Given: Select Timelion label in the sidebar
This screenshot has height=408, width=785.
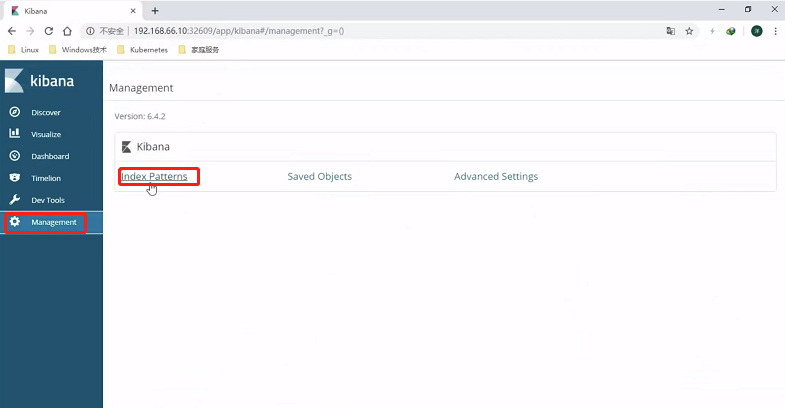Looking at the screenshot, I should tap(46, 178).
